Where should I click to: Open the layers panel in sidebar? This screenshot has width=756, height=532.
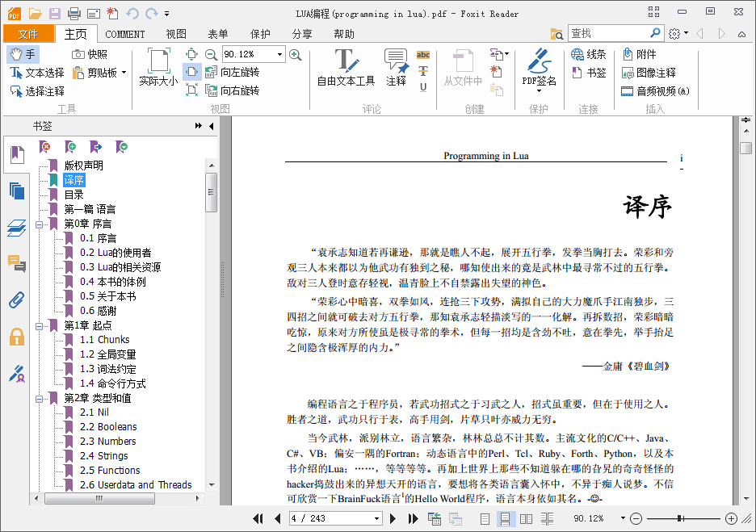click(16, 228)
